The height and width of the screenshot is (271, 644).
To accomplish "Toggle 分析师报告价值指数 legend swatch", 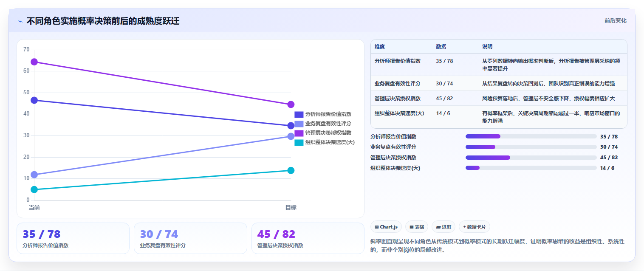I will 299,114.
